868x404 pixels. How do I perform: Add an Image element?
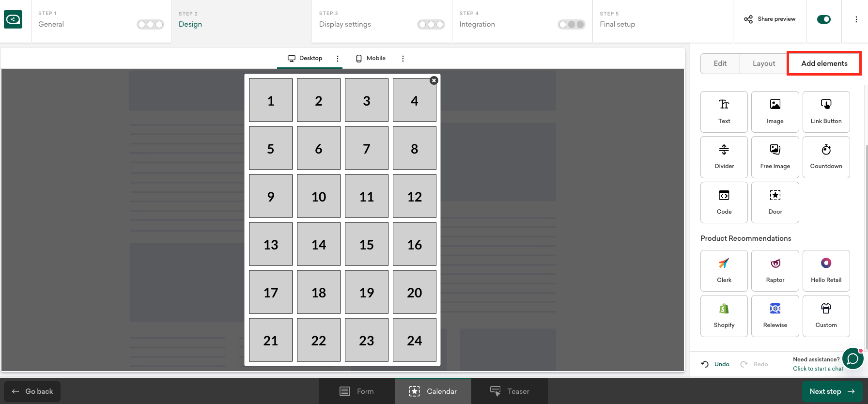[775, 112]
